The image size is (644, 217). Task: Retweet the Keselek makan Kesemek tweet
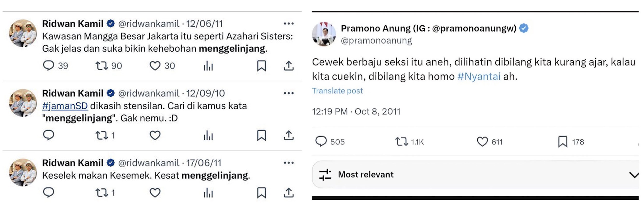tap(101, 193)
